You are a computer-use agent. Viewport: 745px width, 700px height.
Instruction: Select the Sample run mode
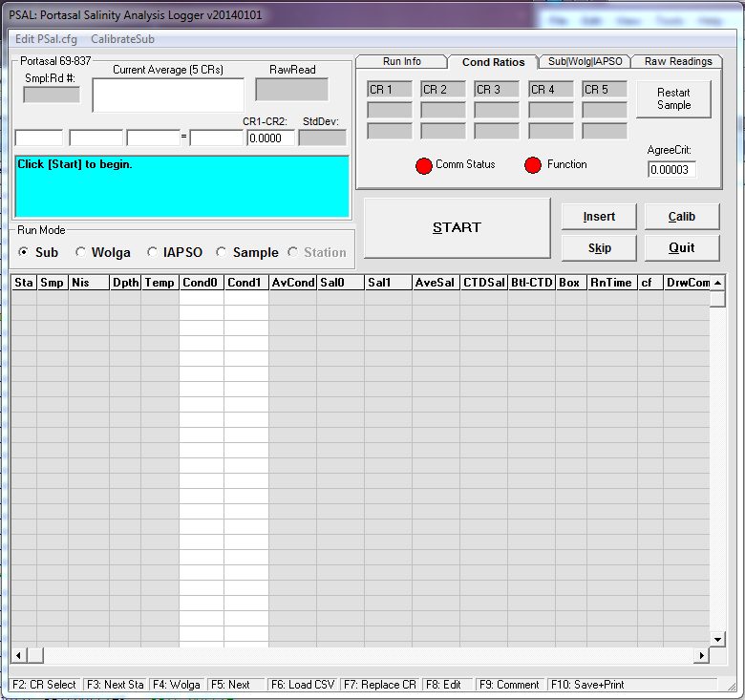click(x=222, y=253)
